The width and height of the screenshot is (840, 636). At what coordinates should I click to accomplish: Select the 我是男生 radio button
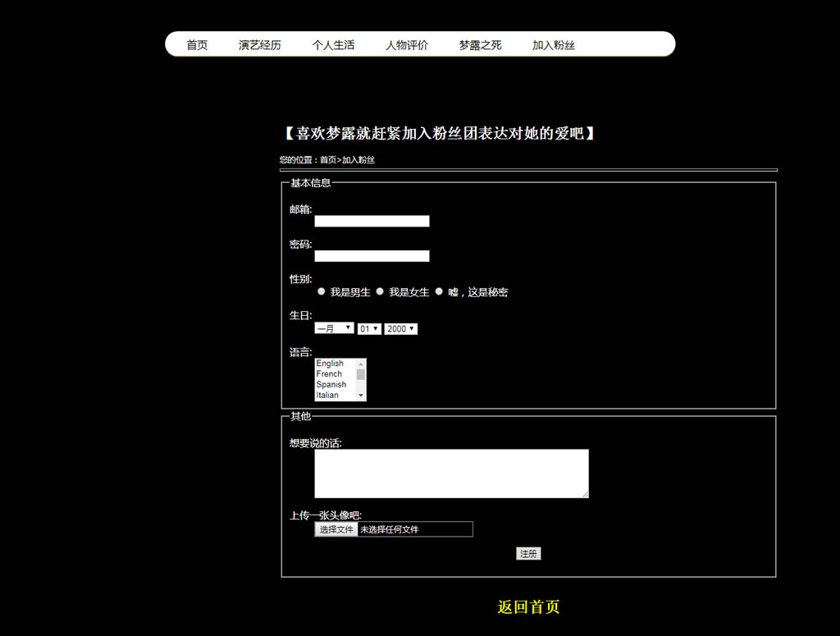click(x=322, y=291)
